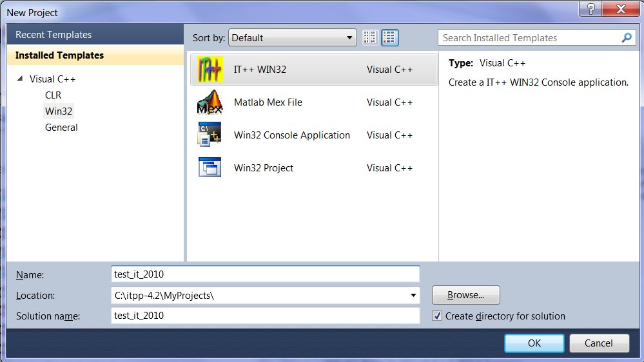Select the IT++ WIN32 template icon

tap(210, 69)
